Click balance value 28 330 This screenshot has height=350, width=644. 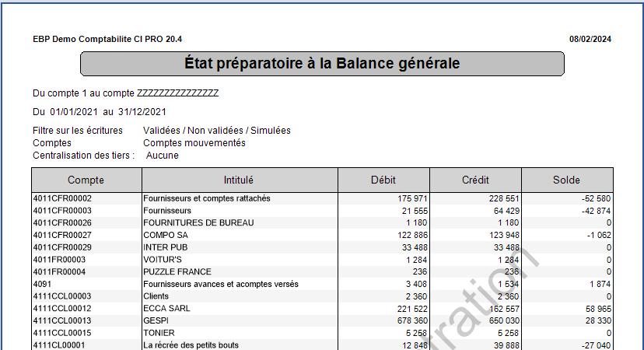(x=598, y=320)
